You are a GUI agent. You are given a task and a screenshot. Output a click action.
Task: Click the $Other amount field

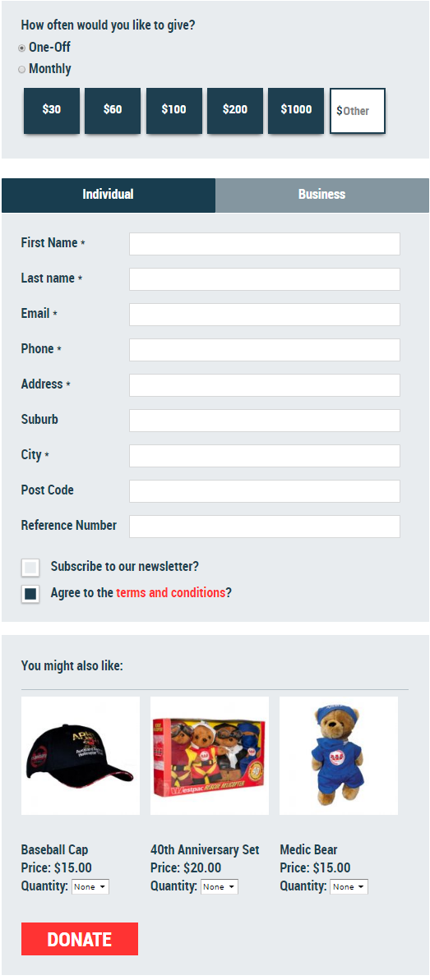tap(358, 111)
